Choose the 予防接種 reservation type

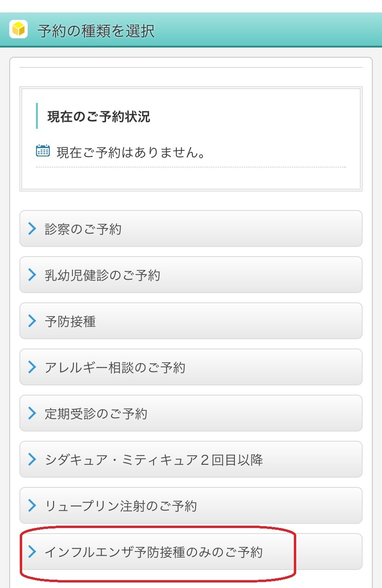191,321
